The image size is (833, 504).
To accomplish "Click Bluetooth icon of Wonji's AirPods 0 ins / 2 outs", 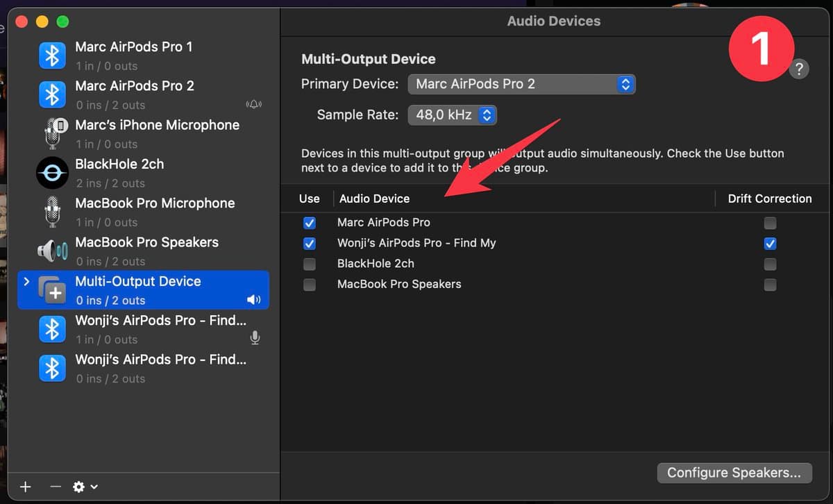I will pos(52,368).
